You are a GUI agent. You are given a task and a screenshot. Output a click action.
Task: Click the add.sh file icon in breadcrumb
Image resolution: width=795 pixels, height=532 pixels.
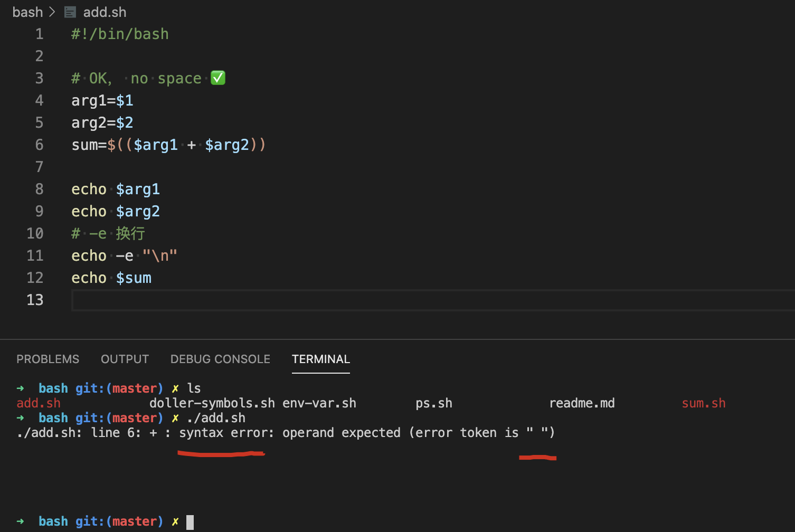(70, 12)
